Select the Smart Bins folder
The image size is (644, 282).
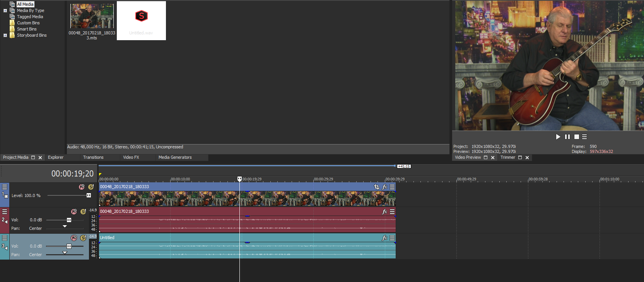click(x=27, y=29)
